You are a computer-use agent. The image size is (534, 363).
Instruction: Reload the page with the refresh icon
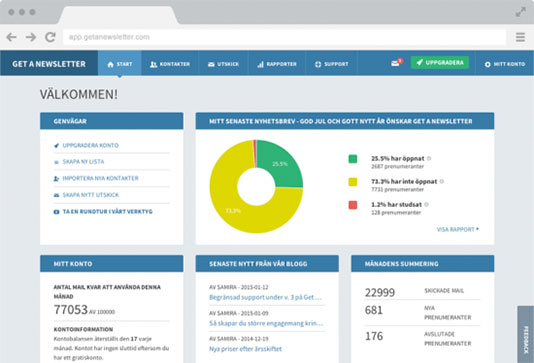click(x=50, y=37)
